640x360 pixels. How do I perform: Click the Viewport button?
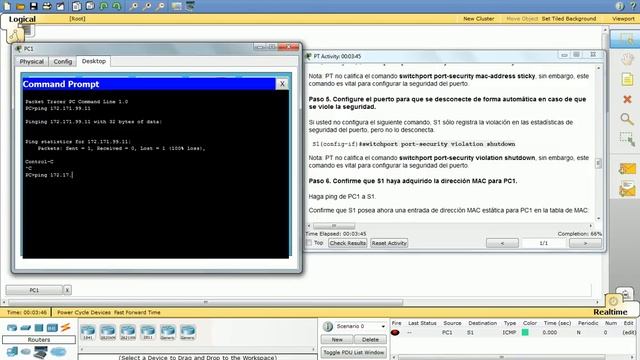623,19
